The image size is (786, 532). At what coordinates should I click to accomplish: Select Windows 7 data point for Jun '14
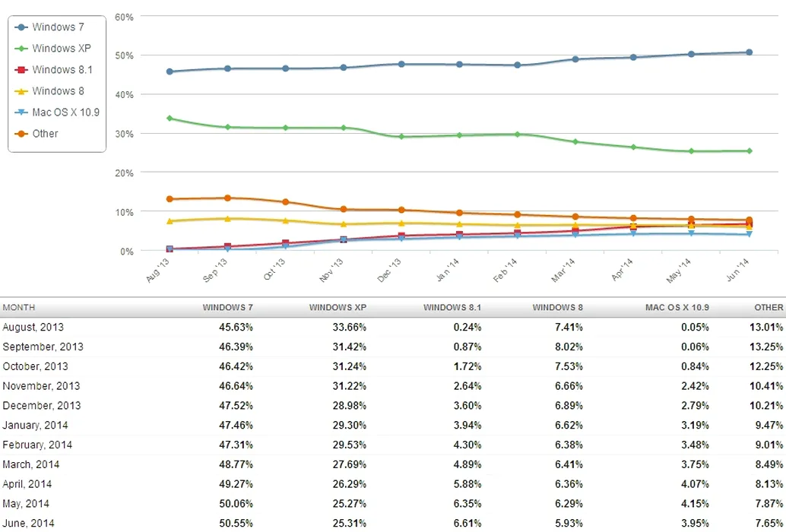749,52
